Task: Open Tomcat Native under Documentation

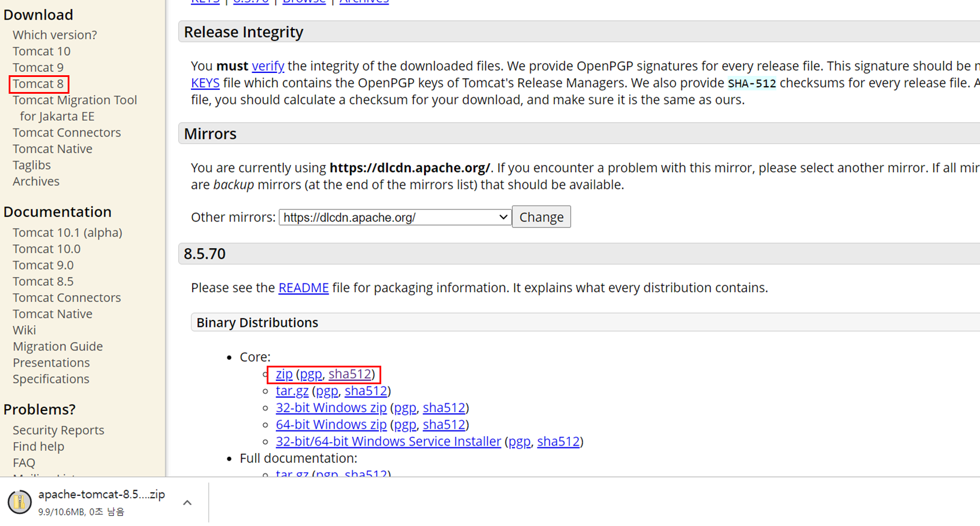Action: [53, 314]
